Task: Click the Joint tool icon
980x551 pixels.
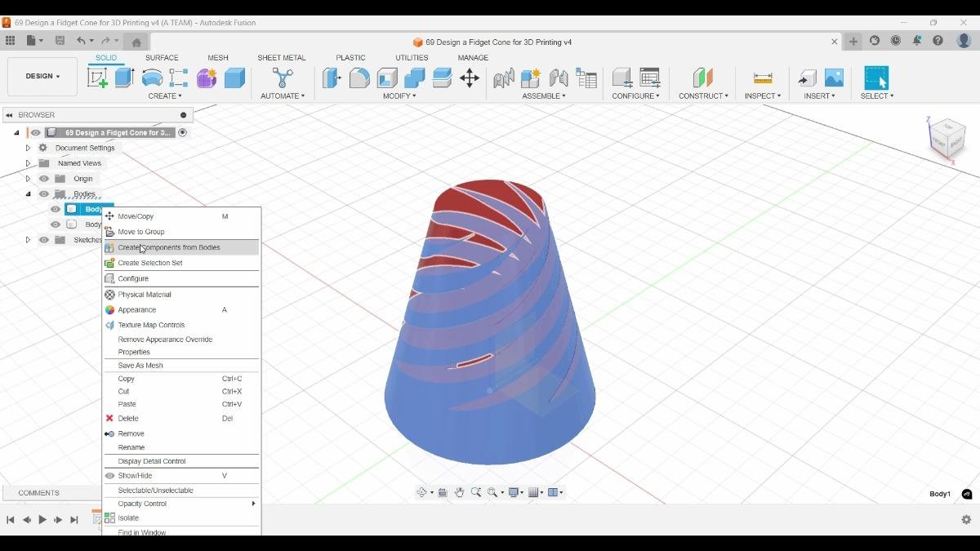Action: [559, 78]
